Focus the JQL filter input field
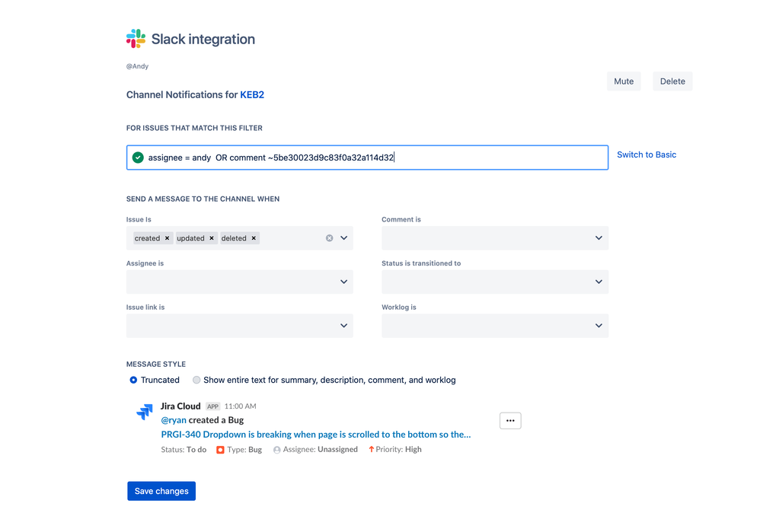Image resolution: width=760 pixels, height=532 pixels. [367, 158]
